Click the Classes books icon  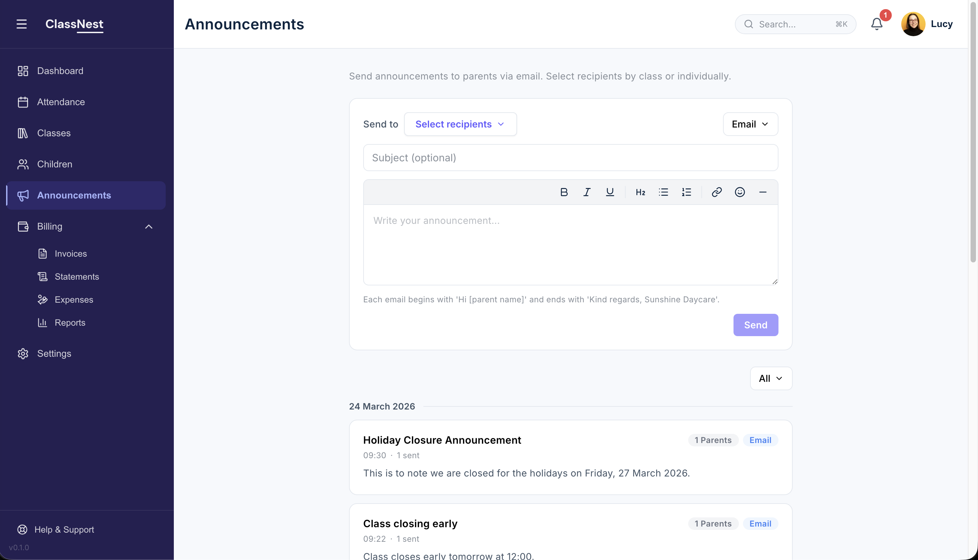click(x=23, y=133)
